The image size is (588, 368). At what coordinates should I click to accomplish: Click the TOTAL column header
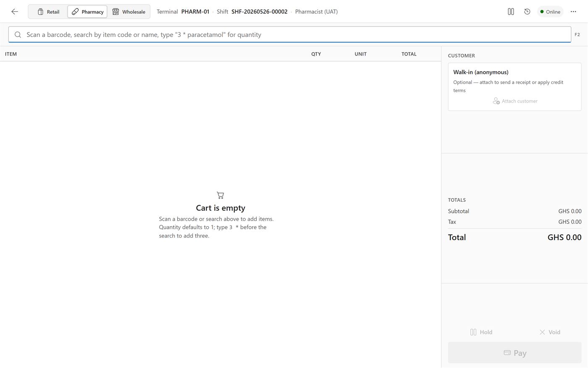409,54
